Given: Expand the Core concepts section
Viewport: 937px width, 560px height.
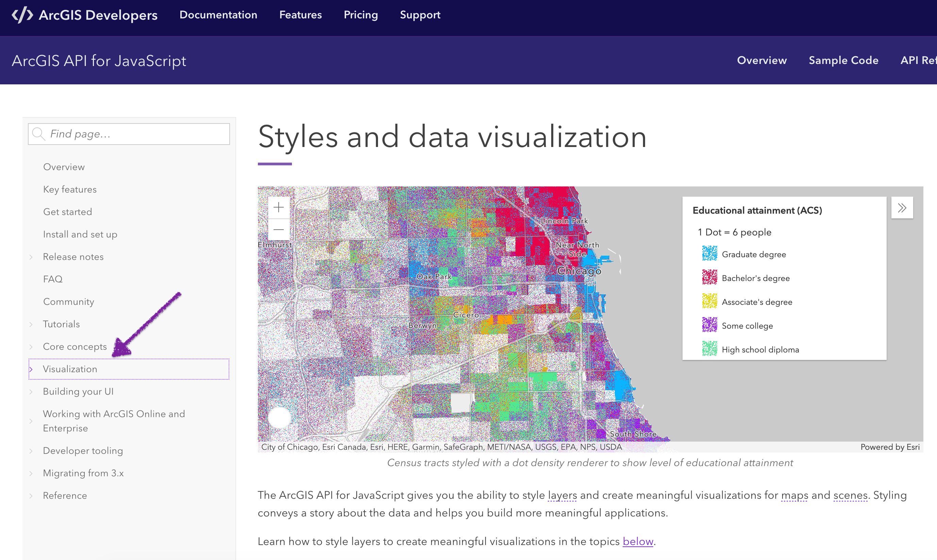Looking at the screenshot, I should [31, 346].
